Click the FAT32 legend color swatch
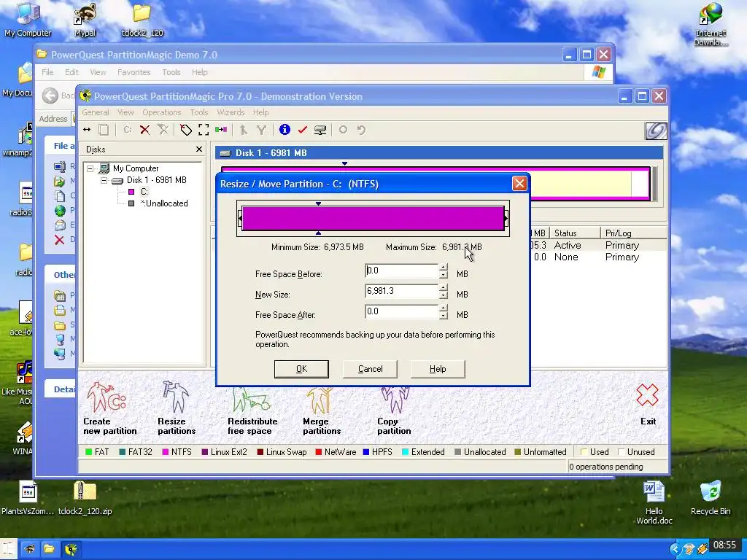747x560 pixels. (123, 452)
